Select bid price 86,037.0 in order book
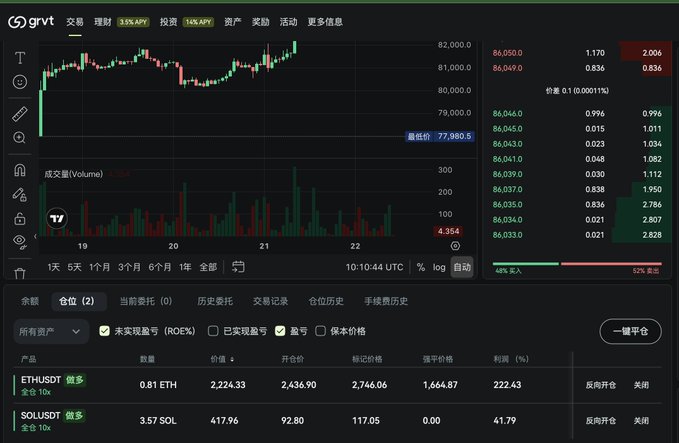 (508, 189)
